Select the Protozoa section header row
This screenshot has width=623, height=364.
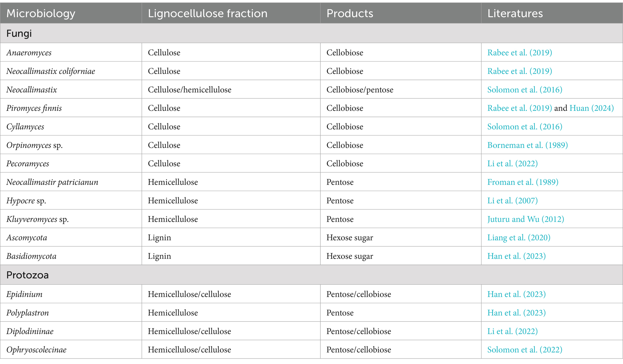311,275
